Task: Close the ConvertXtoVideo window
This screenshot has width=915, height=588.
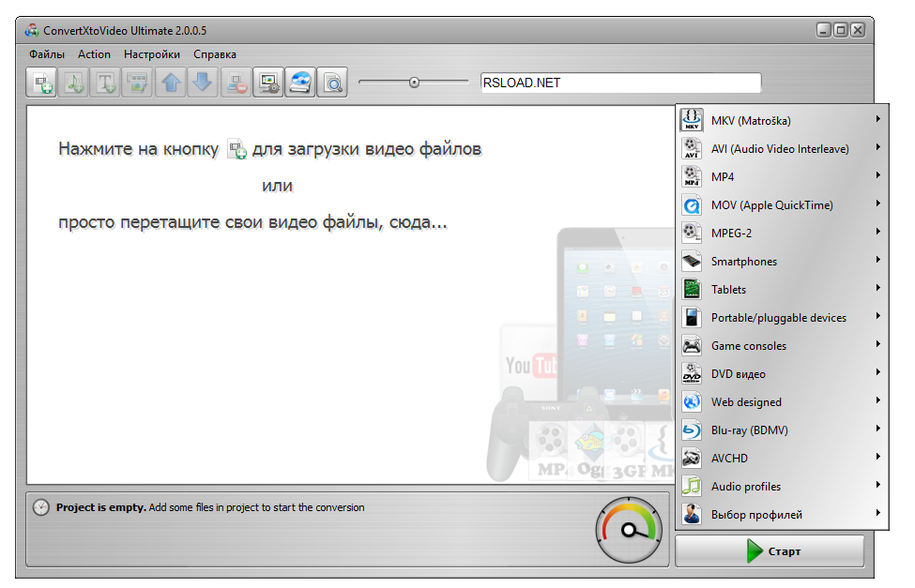Action: (x=857, y=30)
